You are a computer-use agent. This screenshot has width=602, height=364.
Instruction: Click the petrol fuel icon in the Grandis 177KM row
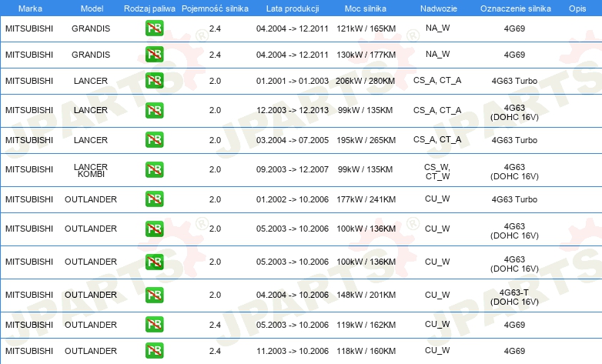click(x=154, y=54)
